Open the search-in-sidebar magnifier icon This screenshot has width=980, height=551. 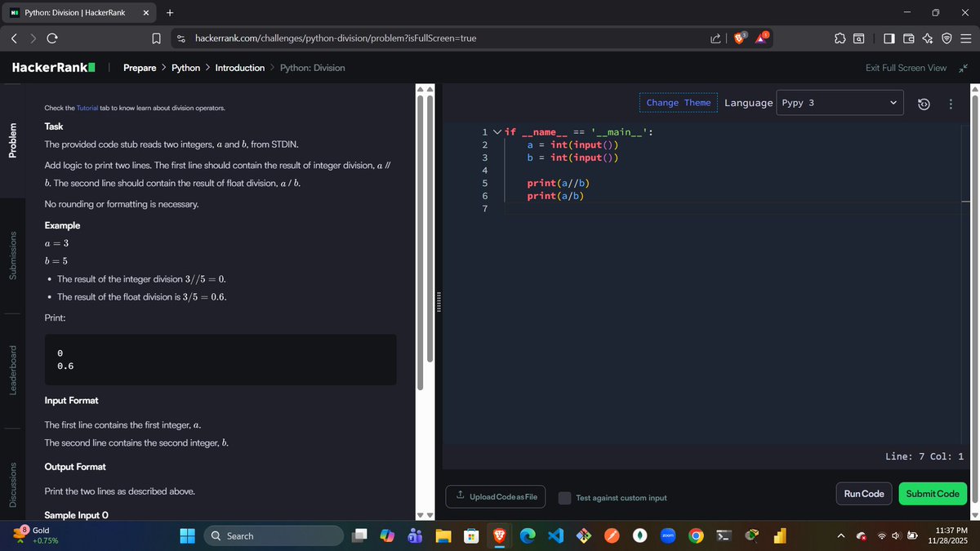pos(859,38)
